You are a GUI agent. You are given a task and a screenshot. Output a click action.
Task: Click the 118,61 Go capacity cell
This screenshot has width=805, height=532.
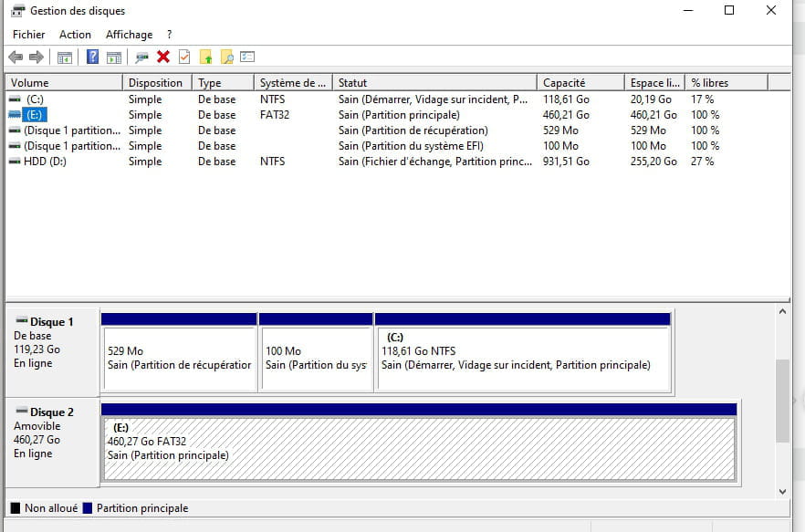pyautogui.click(x=566, y=99)
